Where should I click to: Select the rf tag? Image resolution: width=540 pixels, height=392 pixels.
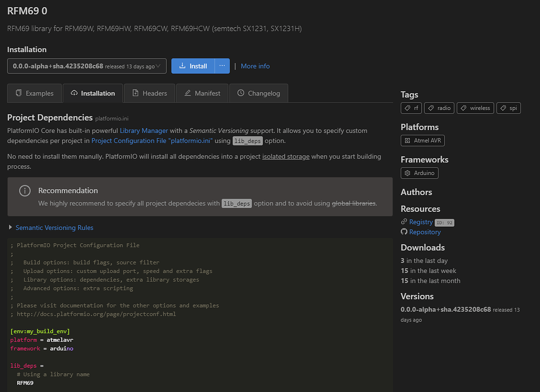pyautogui.click(x=411, y=108)
